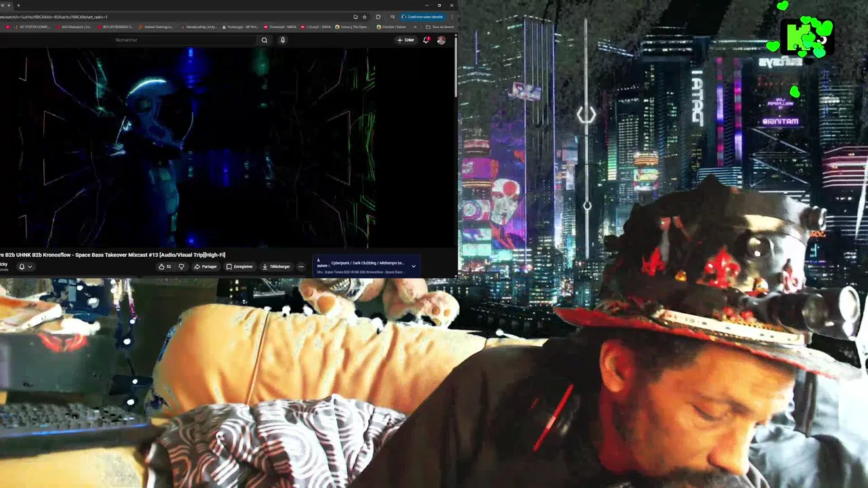Screen dimensions: 868x488
Task: Bookmark this page with the star icon
Action: coord(364,17)
